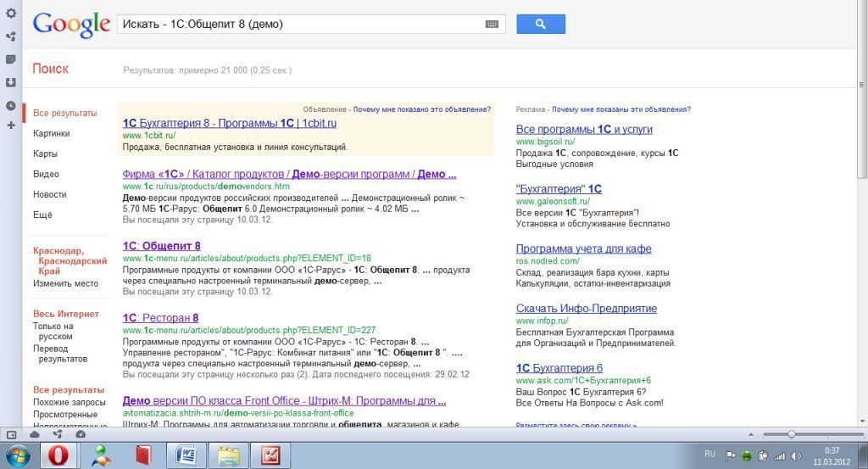Click the plus icon to add sidebar panel
The width and height of the screenshot is (868, 469).
10,126
